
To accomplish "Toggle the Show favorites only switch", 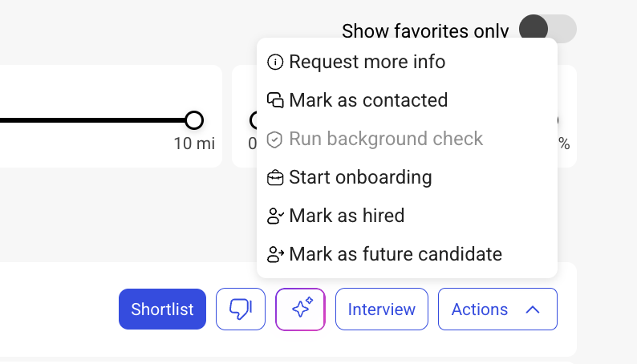I will 547,30.
